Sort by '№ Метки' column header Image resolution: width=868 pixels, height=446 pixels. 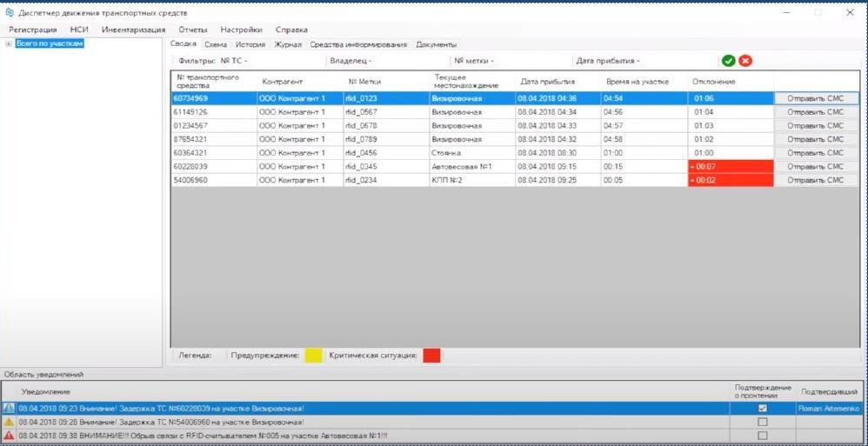(x=386, y=82)
